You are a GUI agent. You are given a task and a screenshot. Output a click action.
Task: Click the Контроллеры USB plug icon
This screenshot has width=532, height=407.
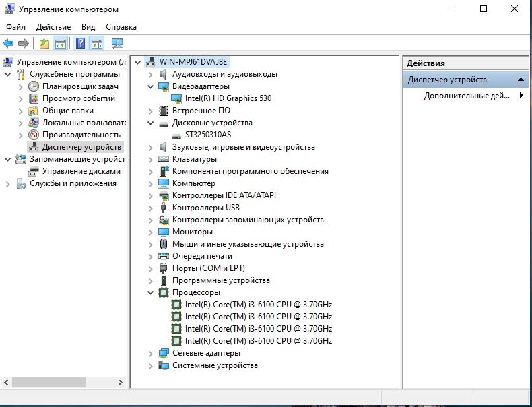pyautogui.click(x=163, y=208)
